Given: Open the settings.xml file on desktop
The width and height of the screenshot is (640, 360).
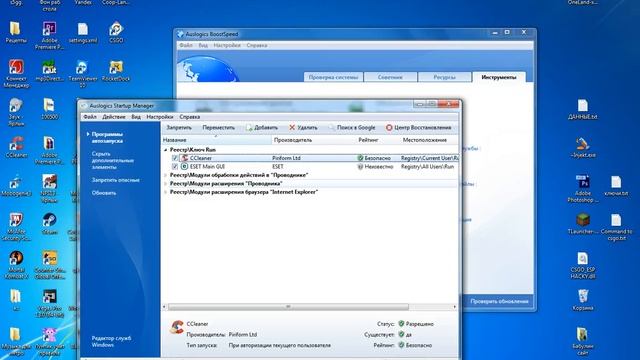Looking at the screenshot, I should pos(83,32).
